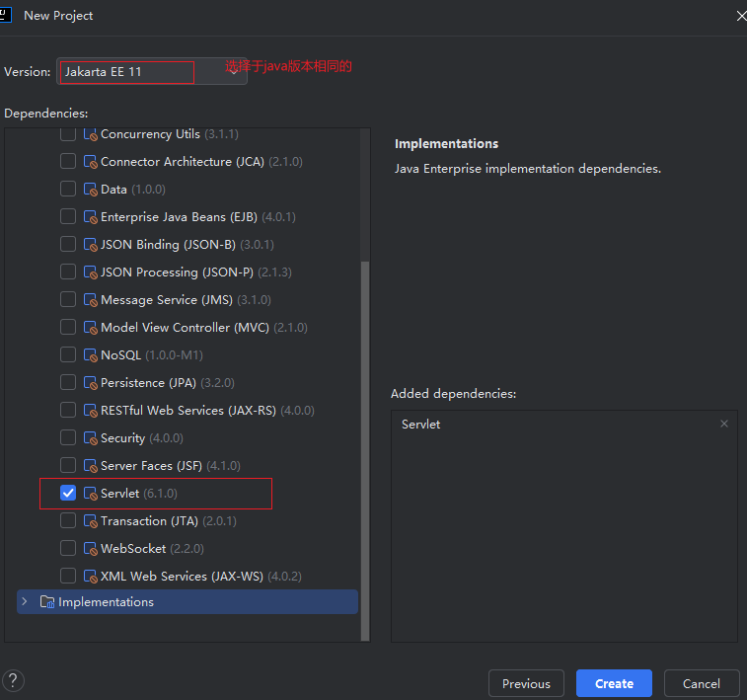Select Servlet in Added dependencies list
Viewport: 747px width, 700px height.
pyautogui.click(x=420, y=425)
